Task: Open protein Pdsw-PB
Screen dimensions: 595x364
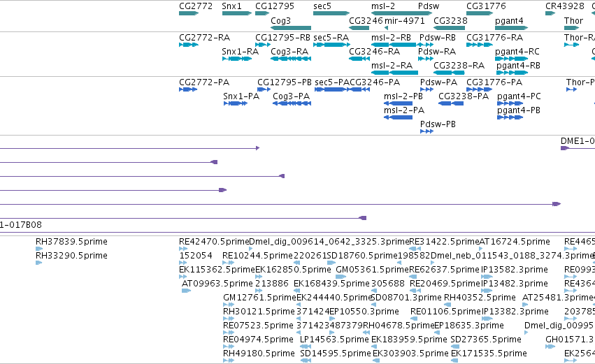Action: pos(438,124)
